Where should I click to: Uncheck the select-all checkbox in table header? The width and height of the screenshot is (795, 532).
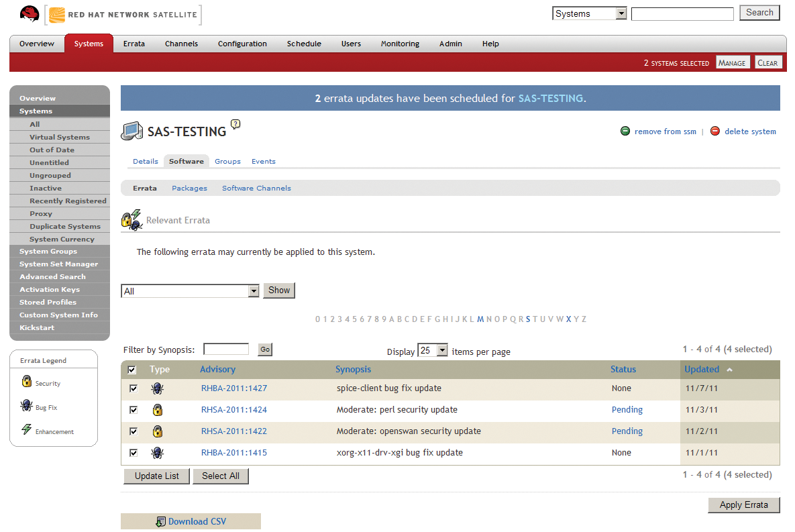(132, 370)
